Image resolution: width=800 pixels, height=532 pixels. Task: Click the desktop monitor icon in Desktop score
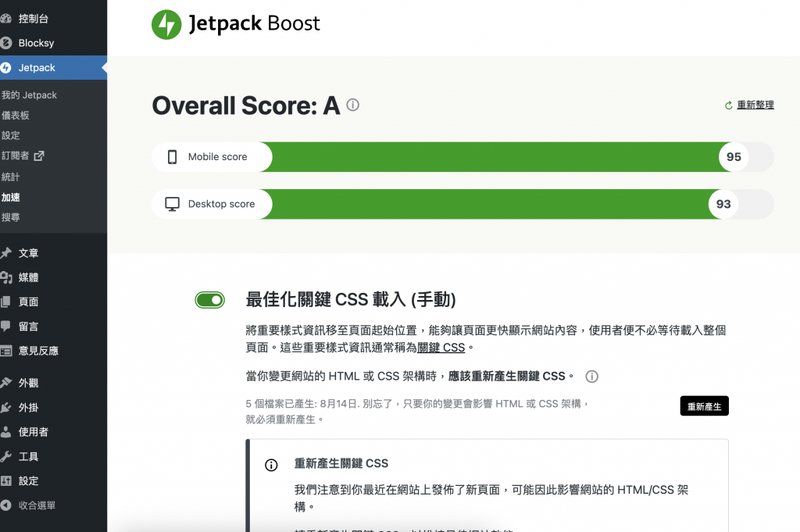[173, 204]
